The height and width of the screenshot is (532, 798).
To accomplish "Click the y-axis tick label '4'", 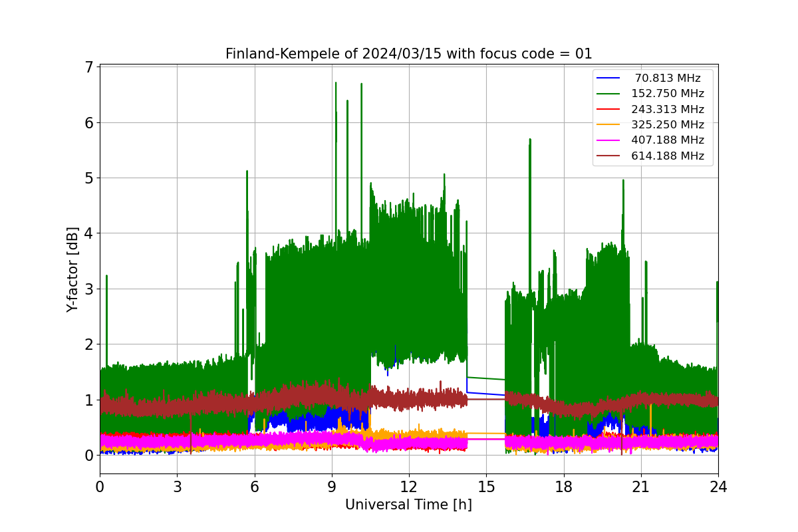I will click(x=88, y=233).
